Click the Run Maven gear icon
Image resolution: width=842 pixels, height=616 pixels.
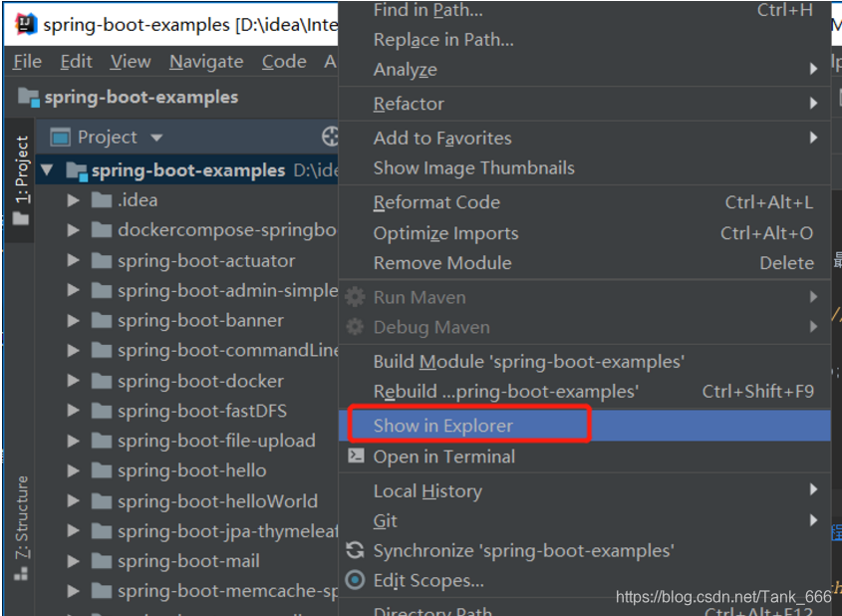[x=355, y=297]
